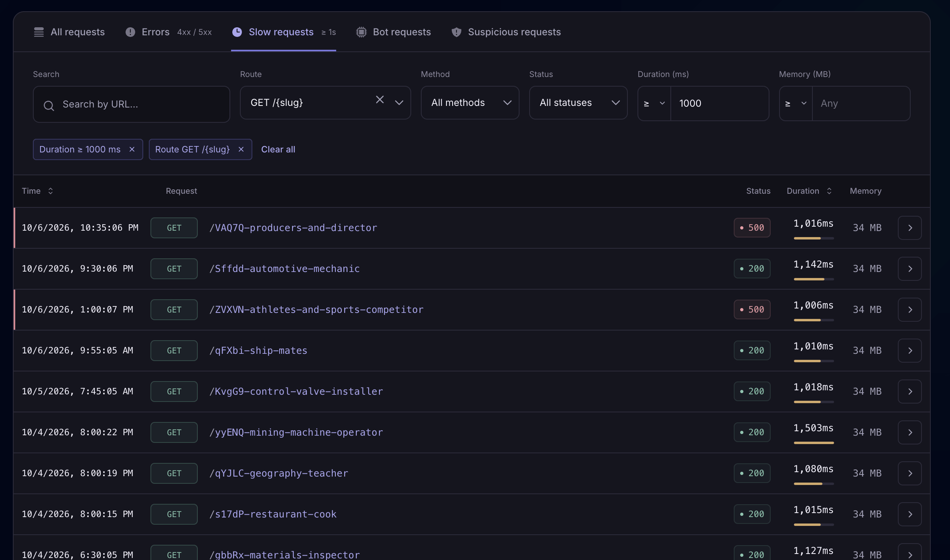Click timestamp 10/5/2026, 7:45:05 AM

coord(77,392)
